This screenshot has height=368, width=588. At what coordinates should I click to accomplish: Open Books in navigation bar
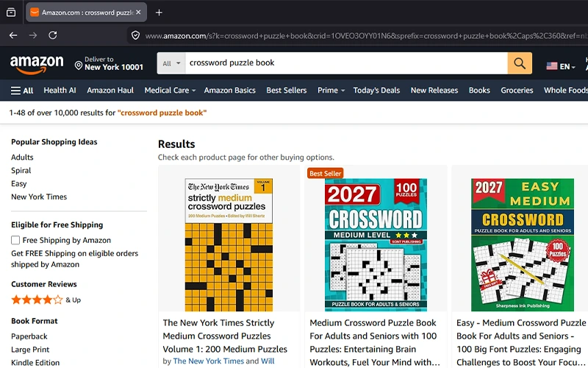coord(479,91)
